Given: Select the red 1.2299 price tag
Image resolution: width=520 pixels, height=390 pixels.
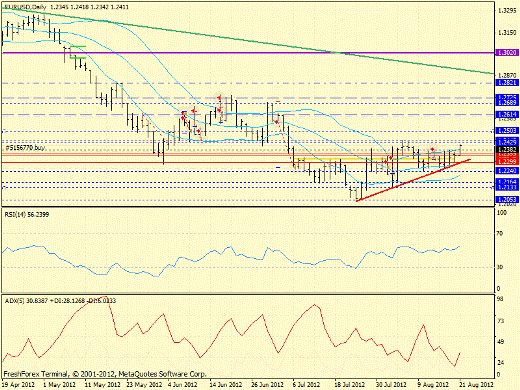Looking at the screenshot, I should (507, 162).
